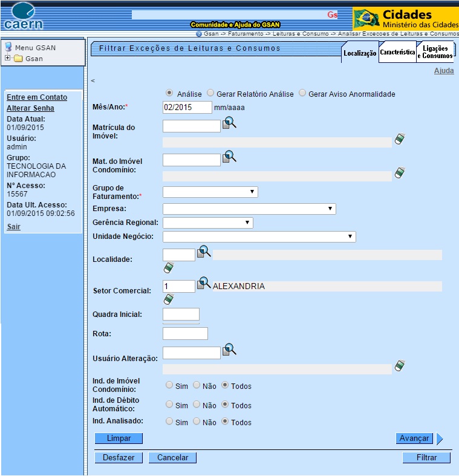This screenshot has height=476, width=459.
Task: Click the Quadra Inicial input field
Action: 181,315
